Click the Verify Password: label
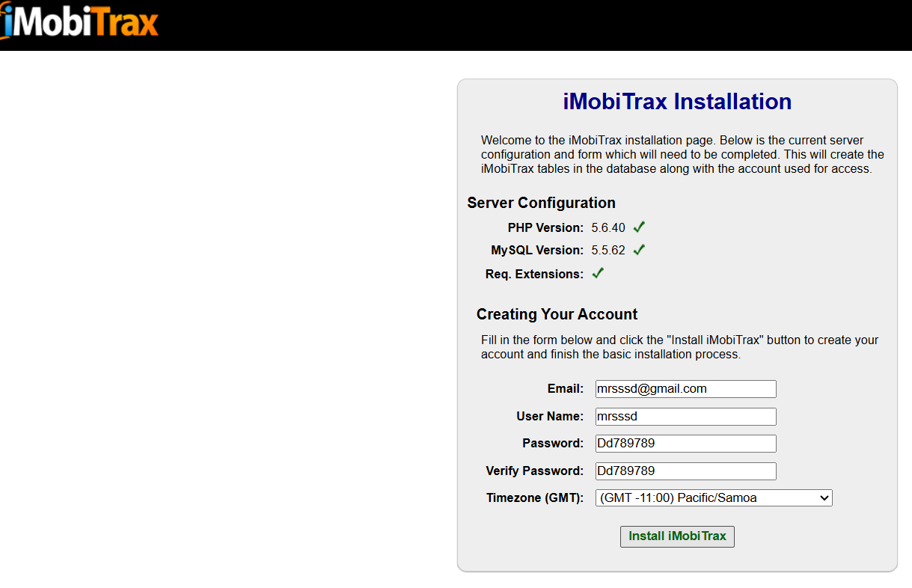This screenshot has width=912, height=588. point(534,471)
